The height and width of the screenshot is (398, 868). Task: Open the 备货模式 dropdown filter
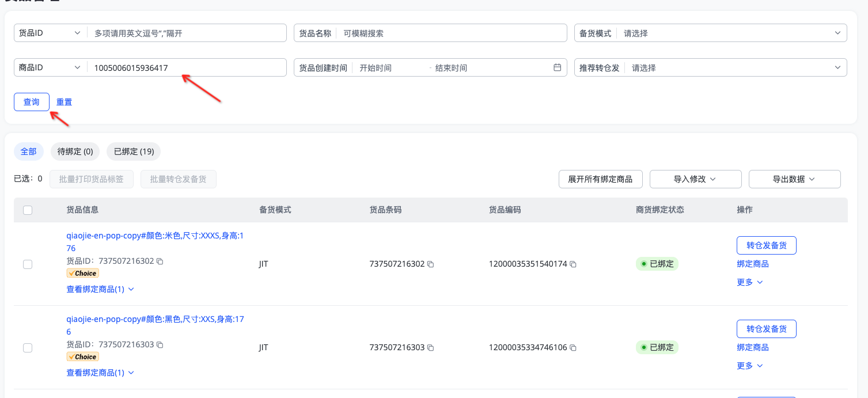(x=731, y=33)
